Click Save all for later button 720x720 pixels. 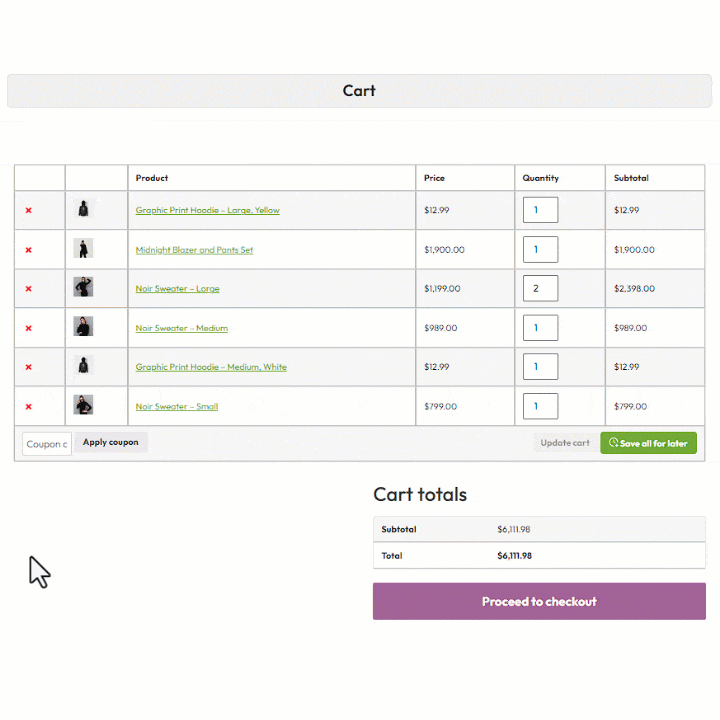tap(648, 443)
